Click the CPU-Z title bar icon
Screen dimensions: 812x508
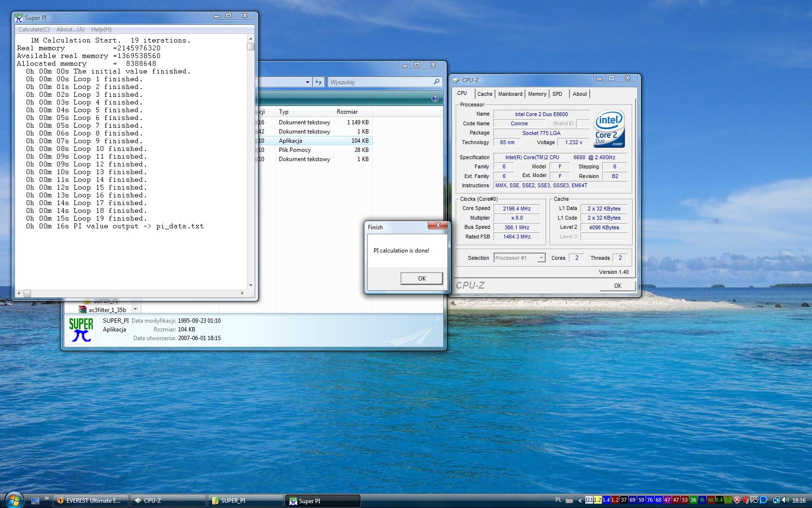(456, 80)
